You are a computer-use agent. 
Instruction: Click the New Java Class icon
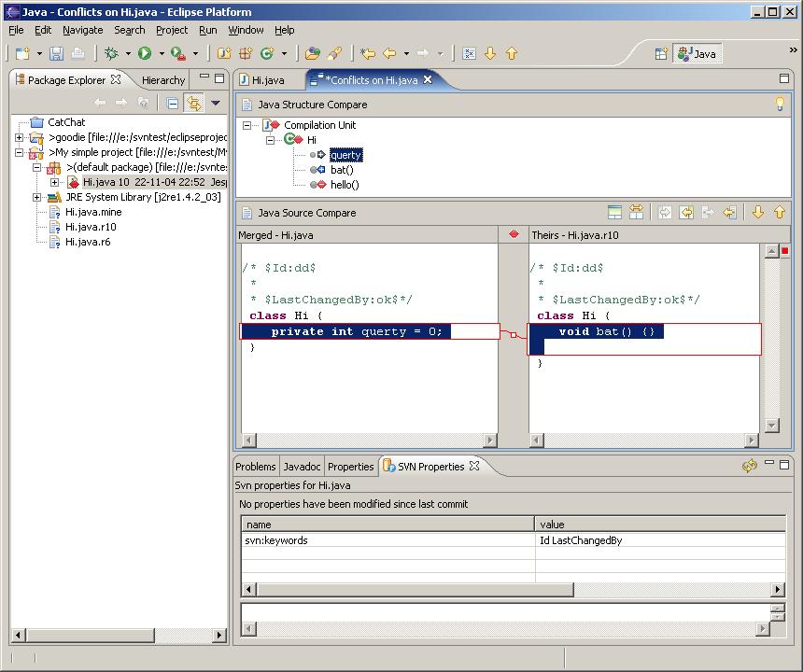tap(267, 53)
